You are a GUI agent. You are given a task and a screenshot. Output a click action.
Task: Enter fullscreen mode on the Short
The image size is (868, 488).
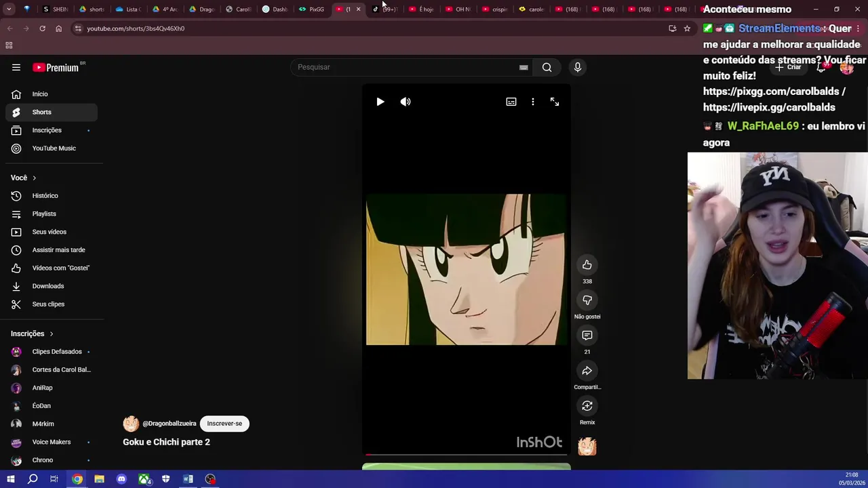pos(555,102)
